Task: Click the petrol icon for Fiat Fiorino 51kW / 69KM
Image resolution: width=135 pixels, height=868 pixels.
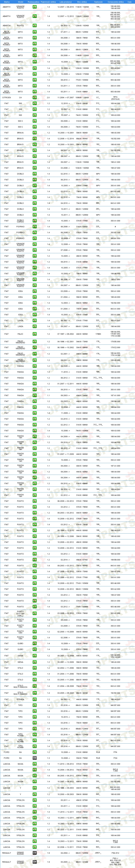Action: pyautogui.click(x=35, y=227)
